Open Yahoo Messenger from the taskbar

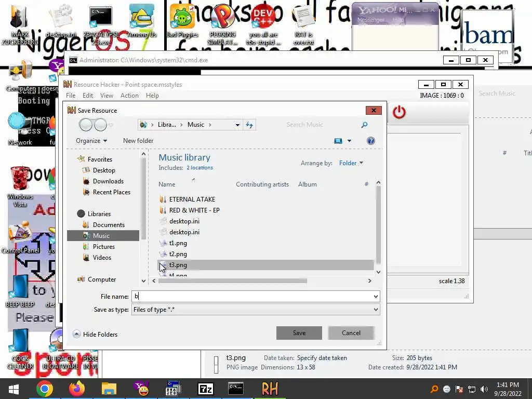141,389
